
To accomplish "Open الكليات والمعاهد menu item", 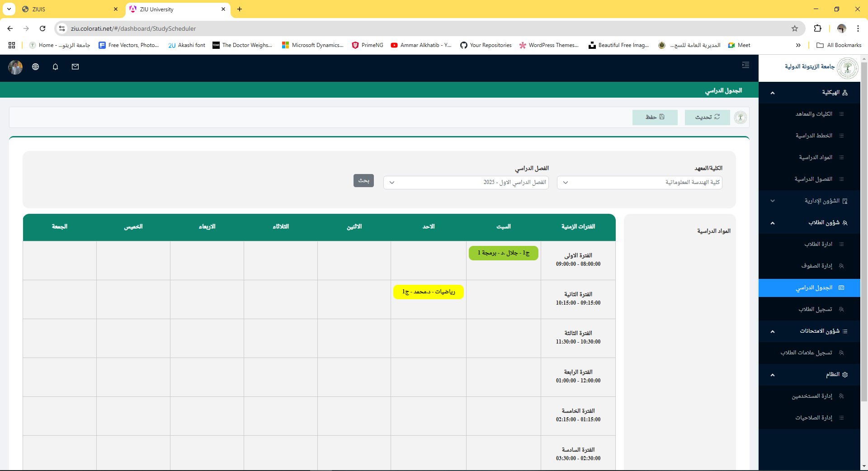I will tap(809, 114).
